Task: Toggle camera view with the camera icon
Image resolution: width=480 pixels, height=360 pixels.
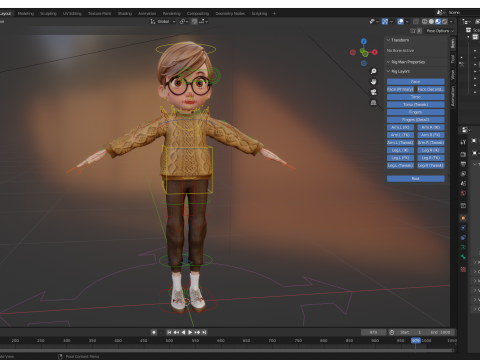Action: [x=374, y=92]
